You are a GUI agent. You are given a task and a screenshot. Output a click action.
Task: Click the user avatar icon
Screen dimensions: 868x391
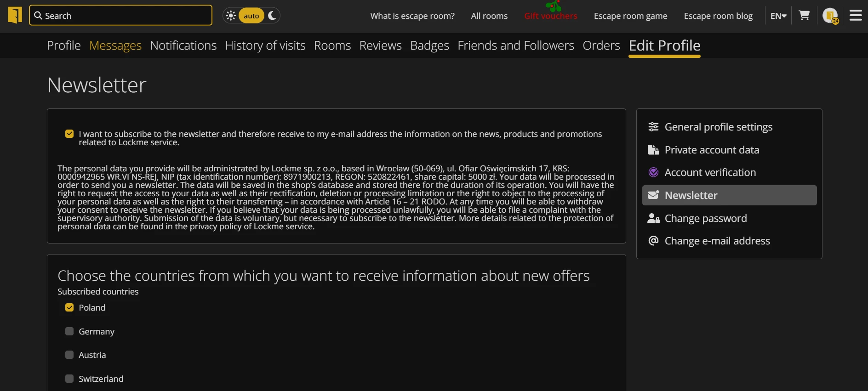[830, 16]
